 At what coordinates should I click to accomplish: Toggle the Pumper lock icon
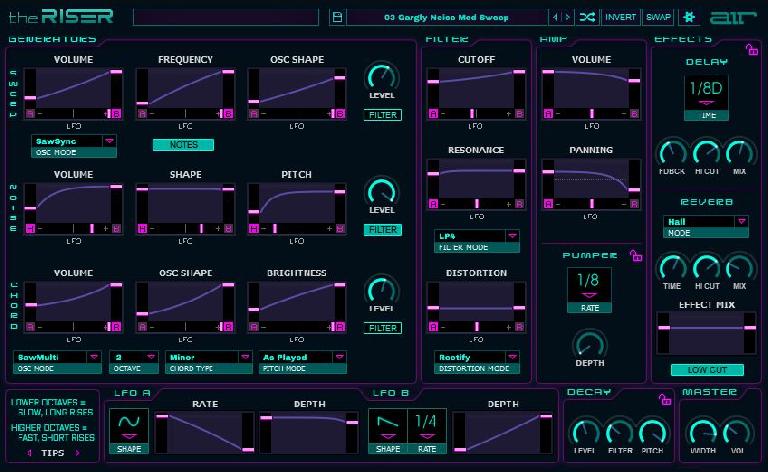coord(636,256)
